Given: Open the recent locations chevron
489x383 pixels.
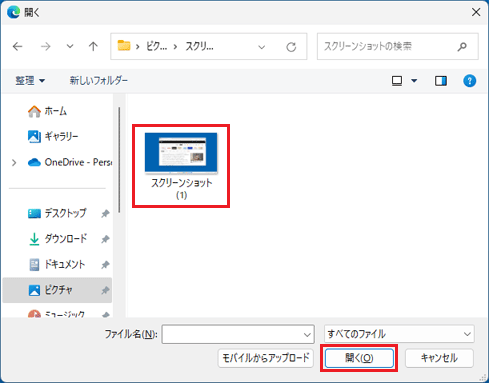Looking at the screenshot, I should [70, 46].
